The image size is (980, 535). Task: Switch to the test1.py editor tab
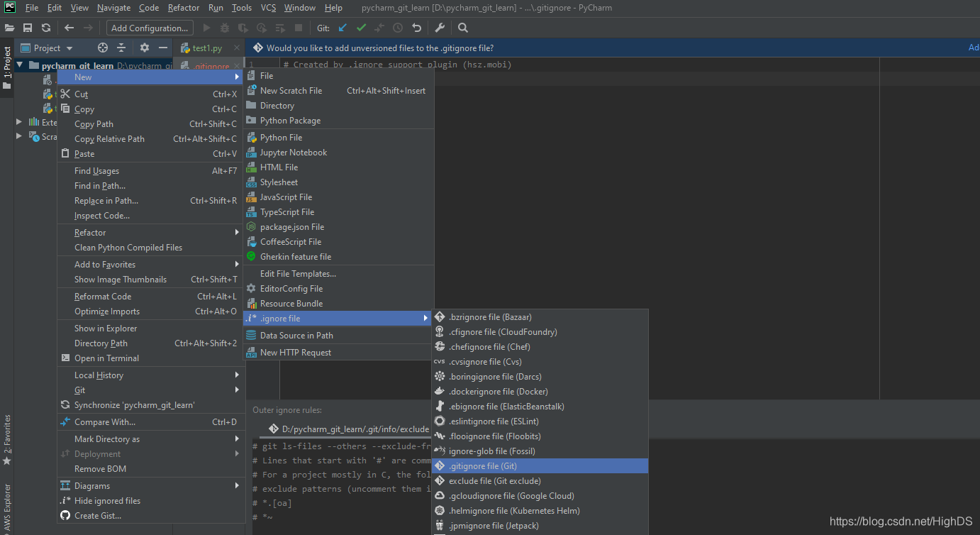coord(207,48)
